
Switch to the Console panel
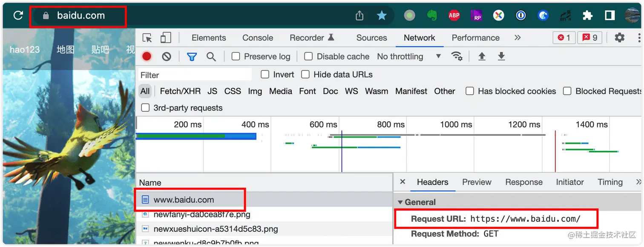click(258, 38)
